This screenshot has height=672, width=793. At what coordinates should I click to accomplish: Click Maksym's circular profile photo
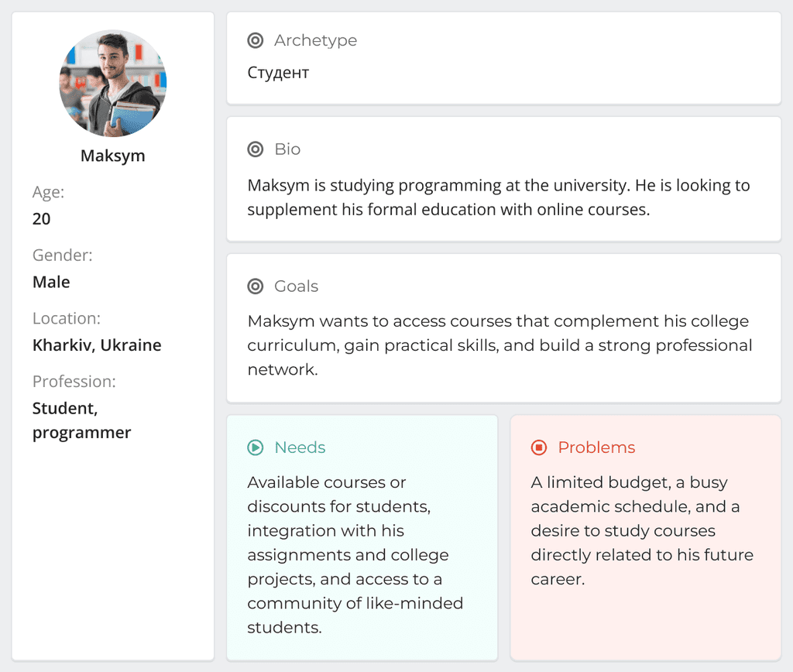[113, 84]
